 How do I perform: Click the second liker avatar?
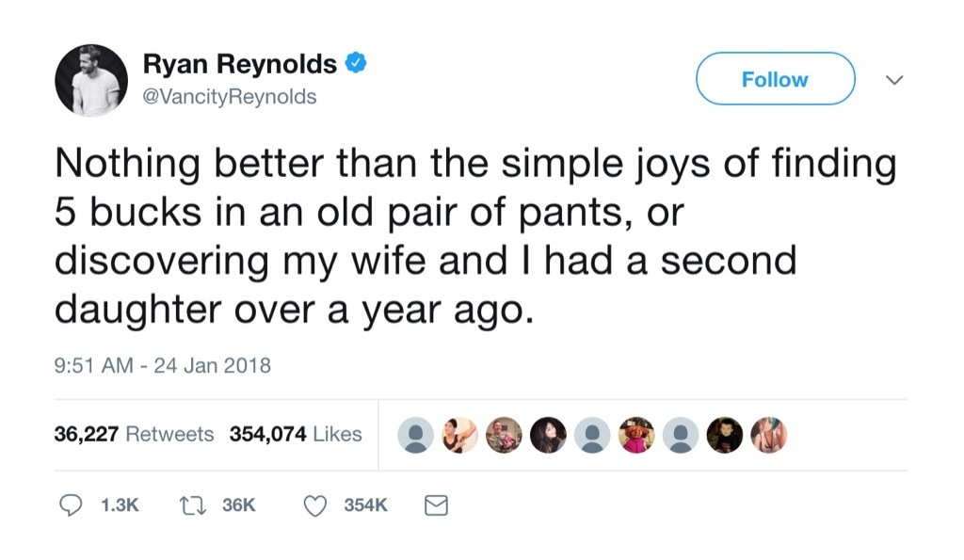(461, 435)
